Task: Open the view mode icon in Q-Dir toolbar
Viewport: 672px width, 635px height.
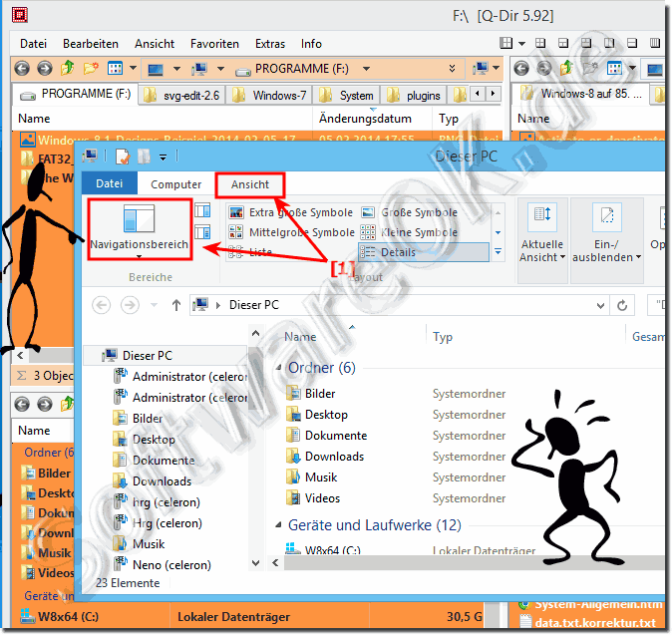Action: tap(115, 68)
